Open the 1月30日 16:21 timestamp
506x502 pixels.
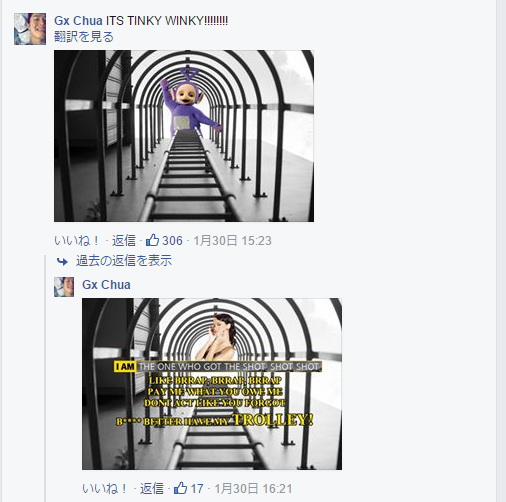point(253,489)
